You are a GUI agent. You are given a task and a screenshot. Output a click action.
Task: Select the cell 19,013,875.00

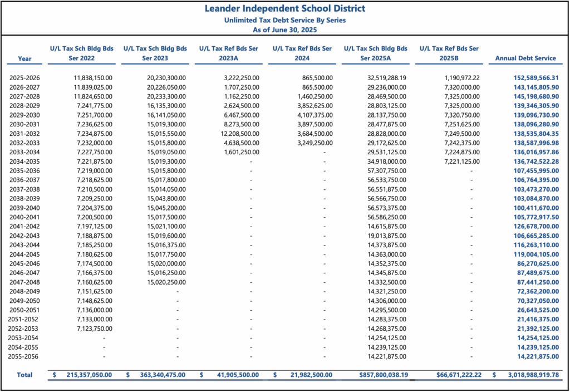(x=387, y=236)
